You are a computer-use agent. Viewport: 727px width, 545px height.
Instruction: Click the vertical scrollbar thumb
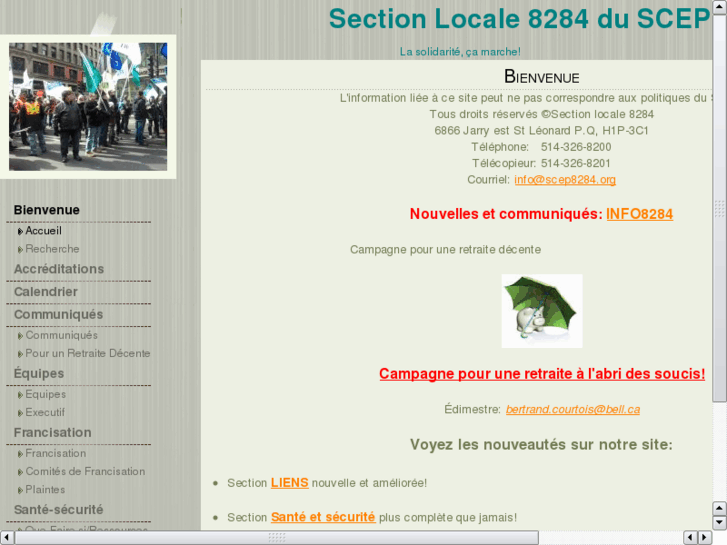coord(720,209)
